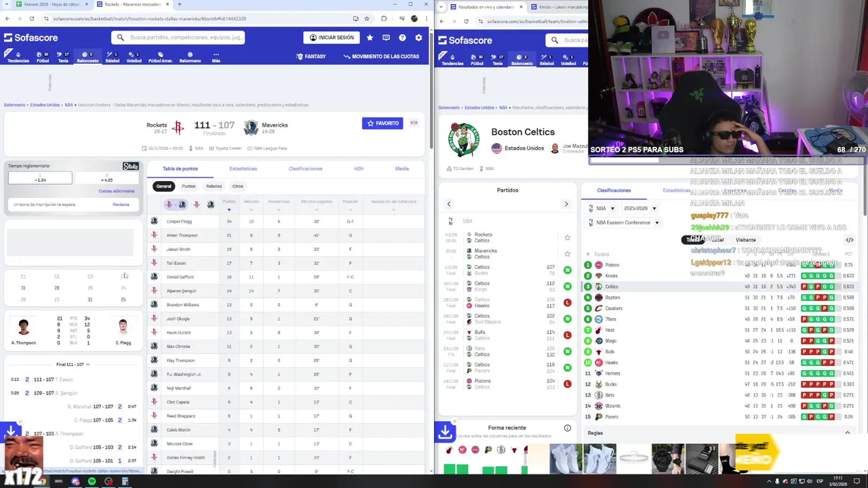
Task: Select the Puntos filter chip
Action: [x=189, y=186]
